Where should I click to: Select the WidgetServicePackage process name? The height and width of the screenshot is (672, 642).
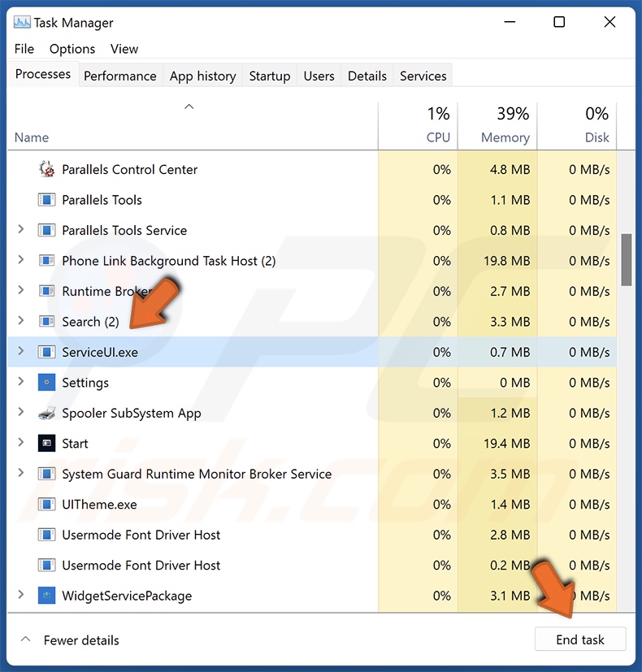[127, 596]
